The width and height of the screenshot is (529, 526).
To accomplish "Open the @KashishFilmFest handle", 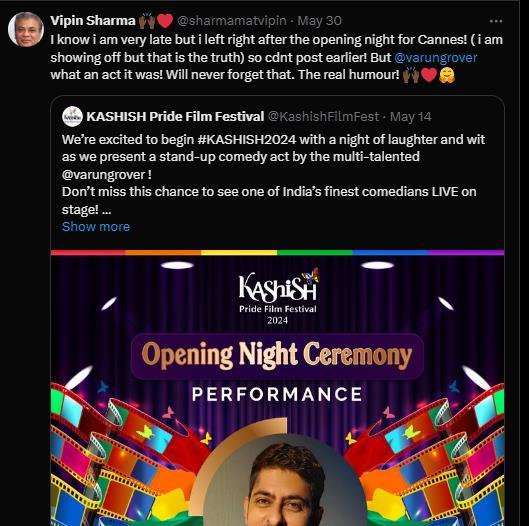I will [x=323, y=117].
